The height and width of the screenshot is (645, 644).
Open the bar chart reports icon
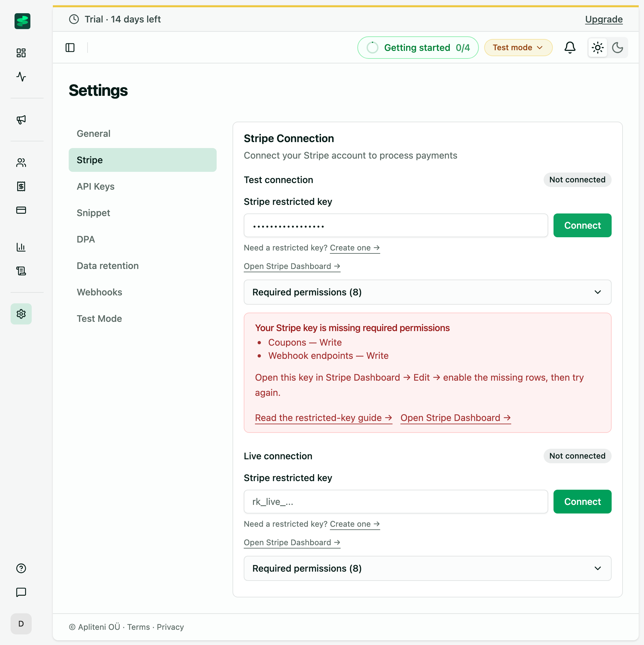(21, 247)
